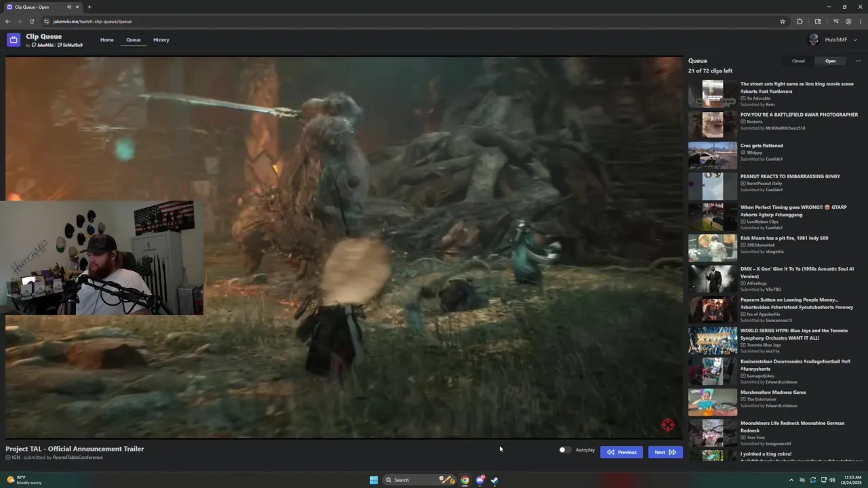Bookmark this page with the star icon
Viewport: 868px width, 488px height.
tap(783, 21)
